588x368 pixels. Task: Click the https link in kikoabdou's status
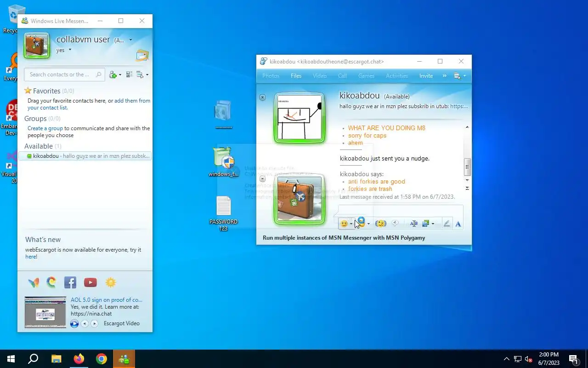459,106
